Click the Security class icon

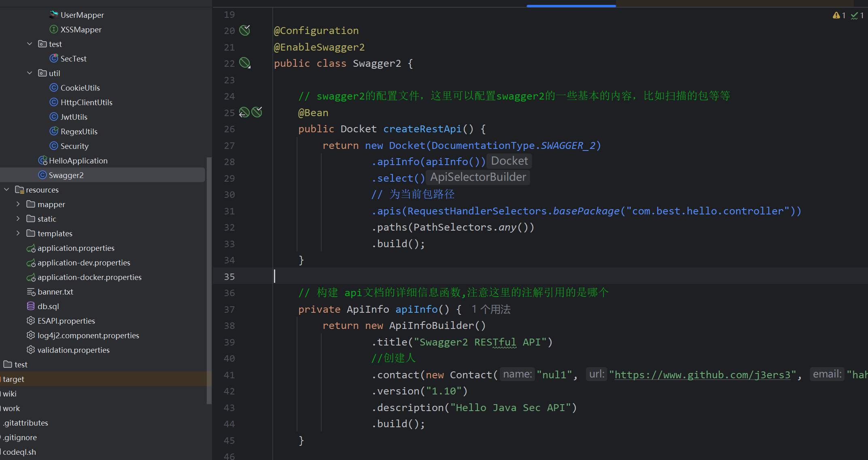(54, 146)
